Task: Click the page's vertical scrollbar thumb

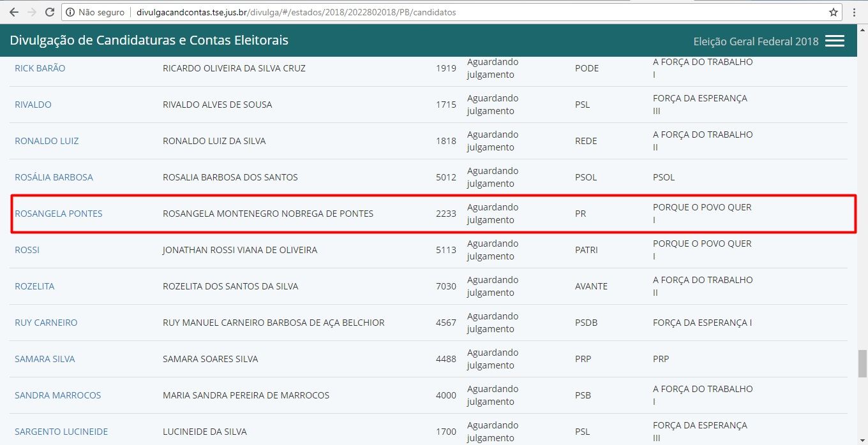Action: coord(862,363)
